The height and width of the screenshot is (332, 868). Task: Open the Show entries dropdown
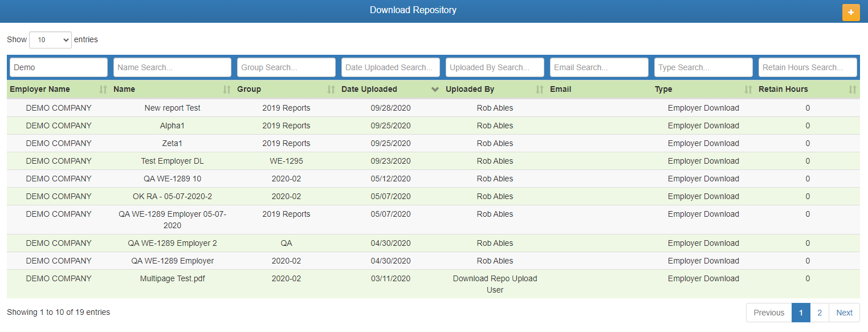50,40
